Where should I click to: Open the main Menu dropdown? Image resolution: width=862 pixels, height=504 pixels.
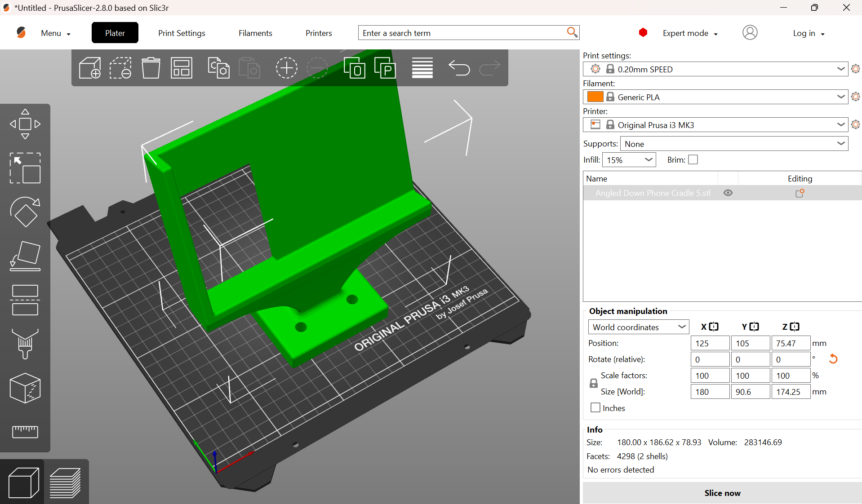[x=56, y=33]
